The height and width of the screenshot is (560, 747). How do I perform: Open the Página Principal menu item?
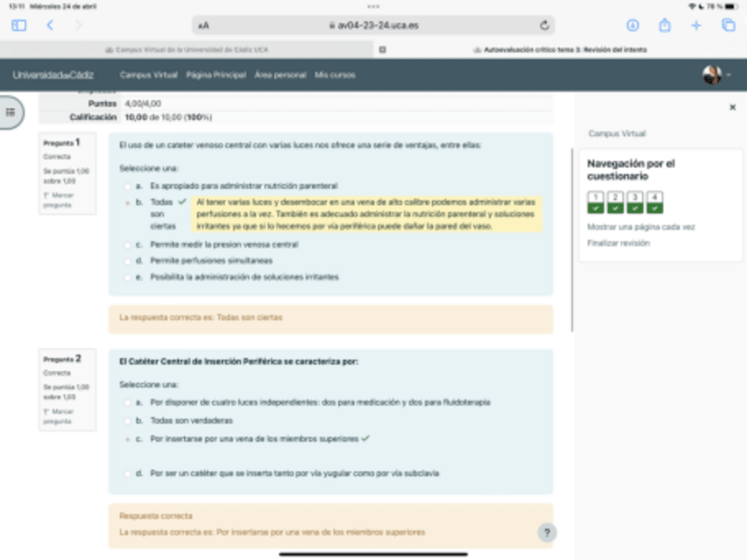(x=216, y=75)
